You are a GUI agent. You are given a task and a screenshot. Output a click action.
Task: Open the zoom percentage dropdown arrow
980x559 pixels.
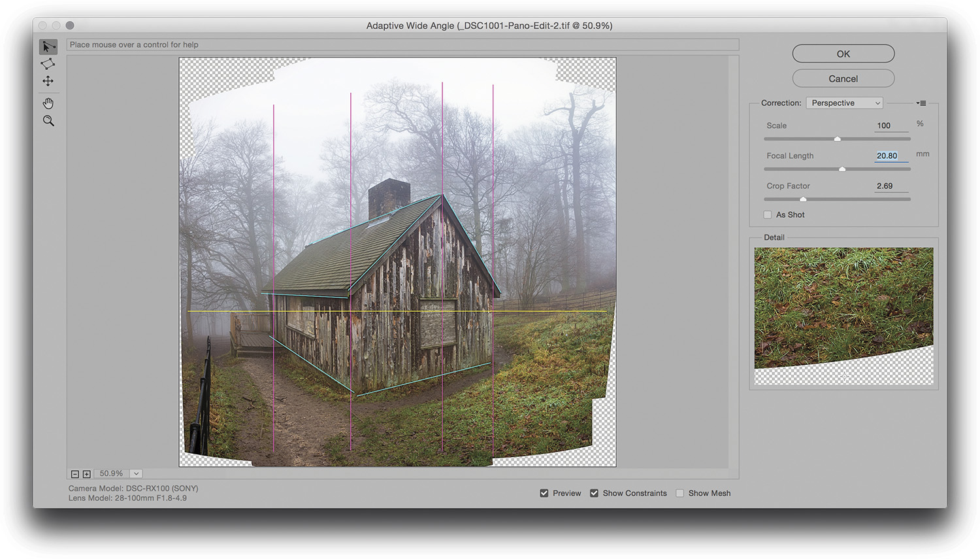pyautogui.click(x=136, y=473)
